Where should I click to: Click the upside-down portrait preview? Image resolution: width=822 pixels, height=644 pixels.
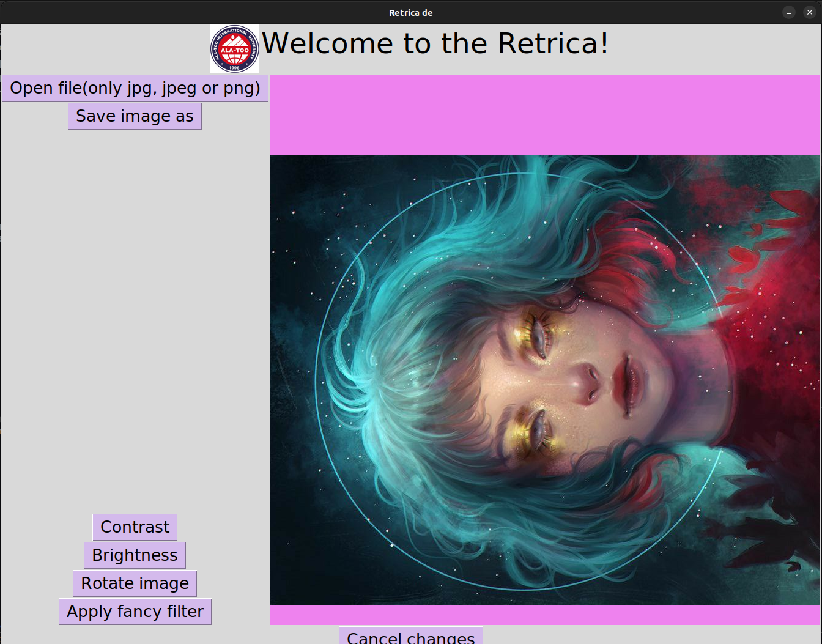tap(544, 379)
